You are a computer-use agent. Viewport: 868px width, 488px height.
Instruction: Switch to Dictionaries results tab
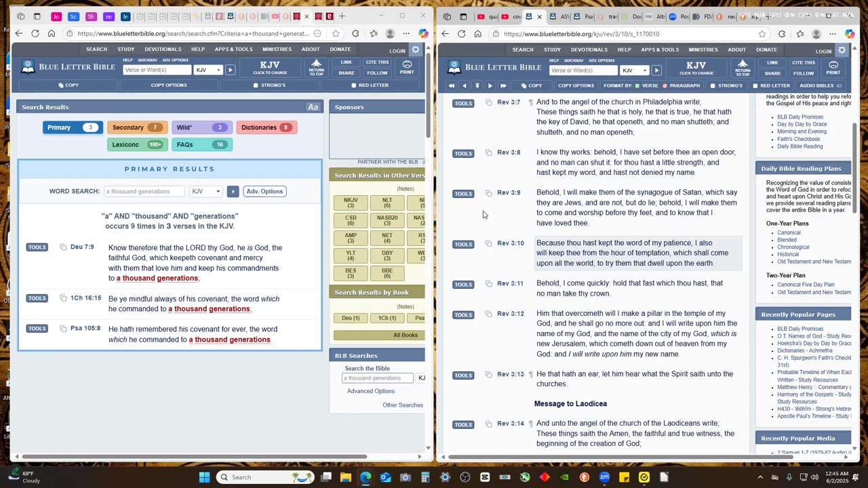[x=266, y=127]
